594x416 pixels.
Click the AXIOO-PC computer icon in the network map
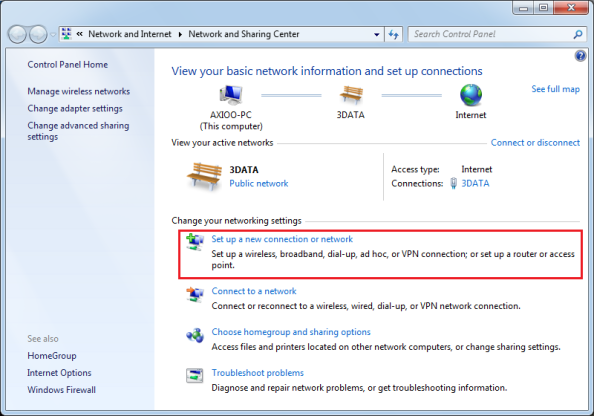tap(231, 94)
